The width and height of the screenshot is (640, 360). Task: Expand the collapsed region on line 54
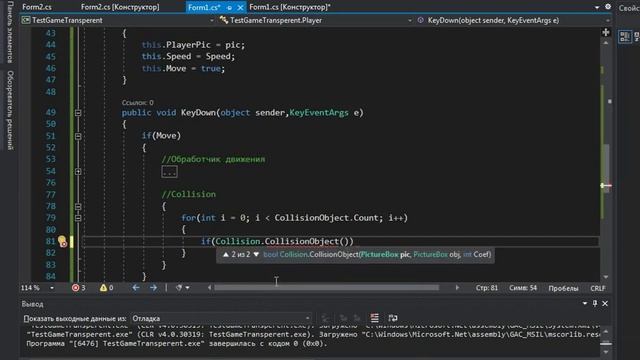click(78, 171)
